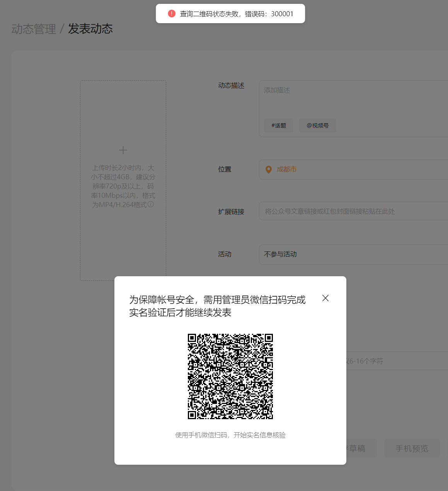Click the 发表动态 breadcrumb title
Image resolution: width=448 pixels, height=491 pixels.
90,29
